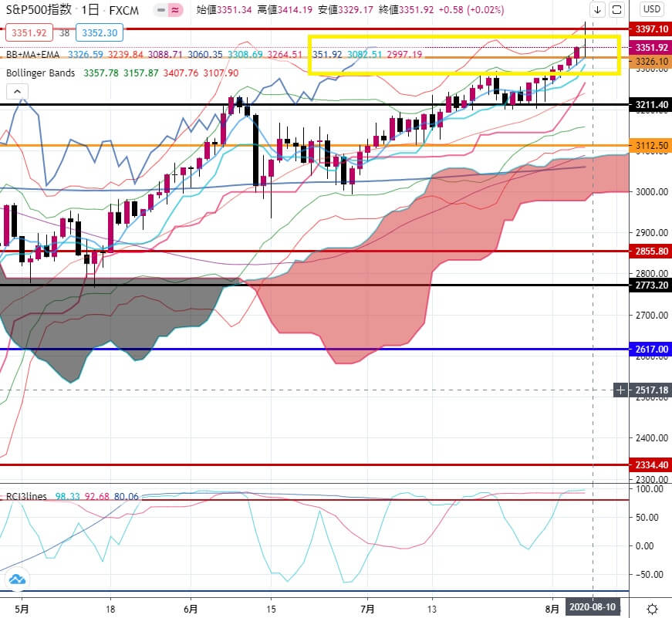This screenshot has height=618, width=672.
Task: Click the 3112.50 orange price line label
Action: [651, 146]
